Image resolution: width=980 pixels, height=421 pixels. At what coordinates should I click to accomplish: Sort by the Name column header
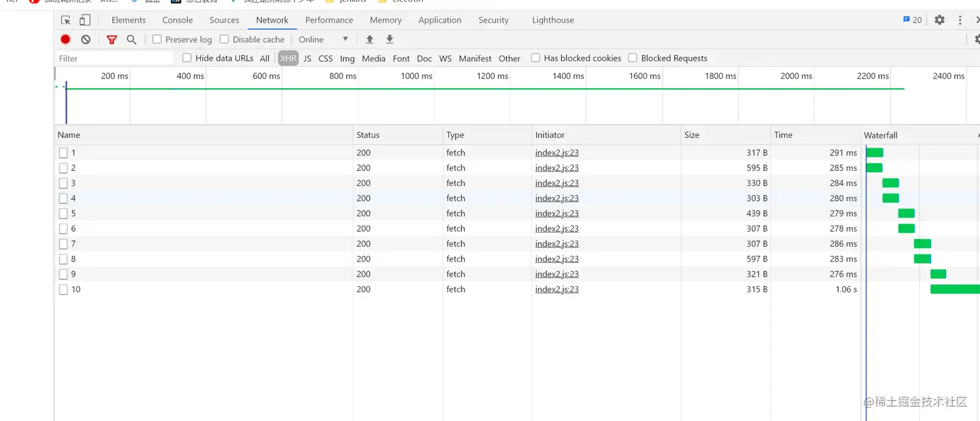pos(204,135)
